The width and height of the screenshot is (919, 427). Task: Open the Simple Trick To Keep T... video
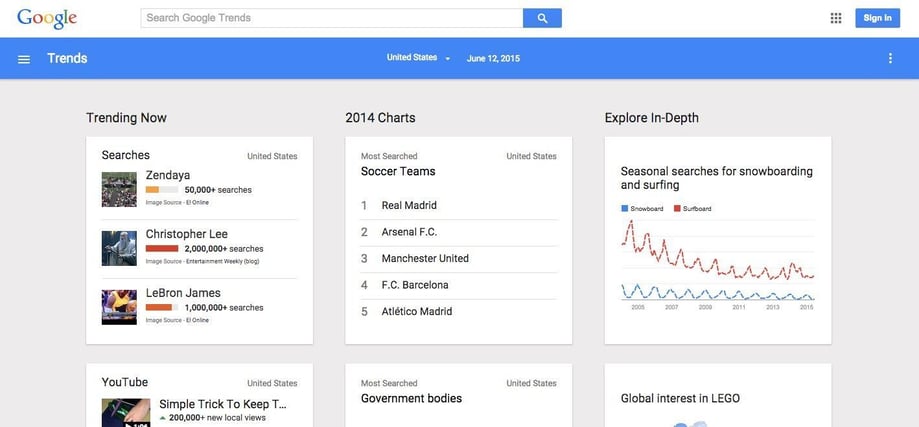[x=223, y=404]
